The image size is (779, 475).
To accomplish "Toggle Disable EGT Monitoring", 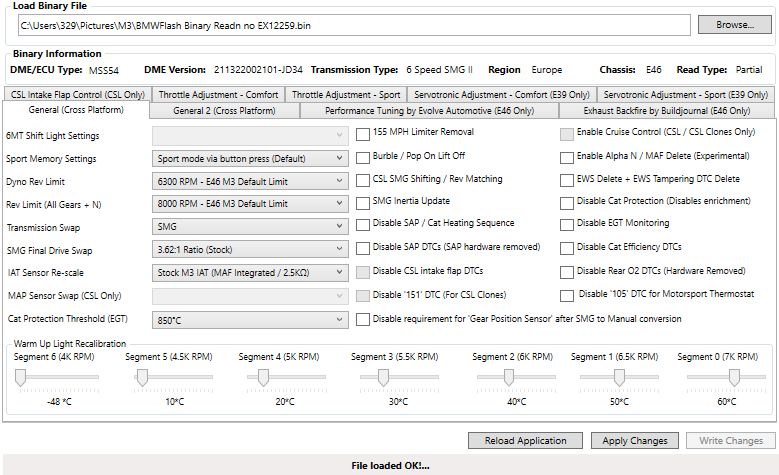I will tap(567, 225).
